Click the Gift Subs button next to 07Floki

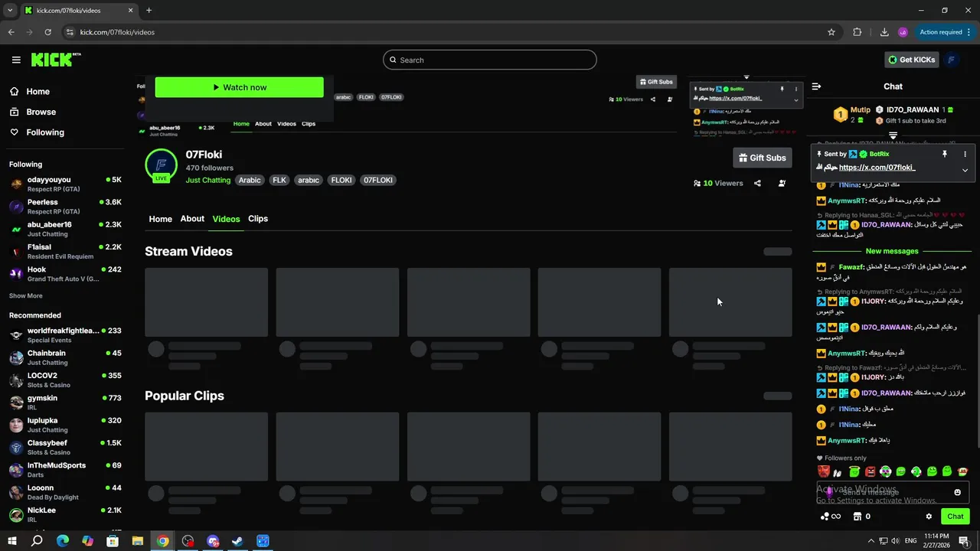tap(762, 158)
